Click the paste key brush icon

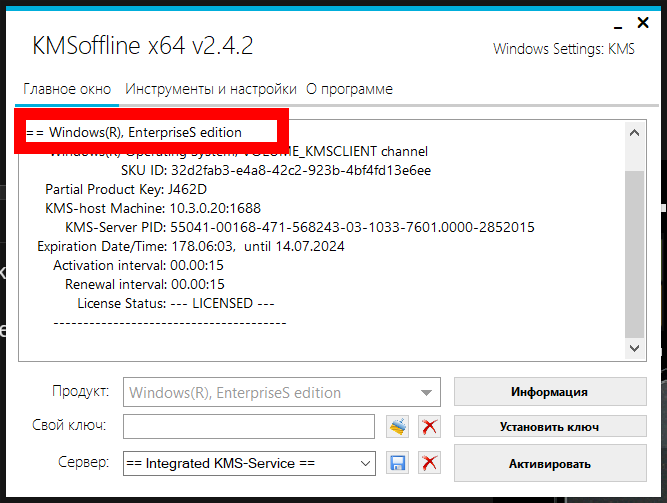[397, 426]
